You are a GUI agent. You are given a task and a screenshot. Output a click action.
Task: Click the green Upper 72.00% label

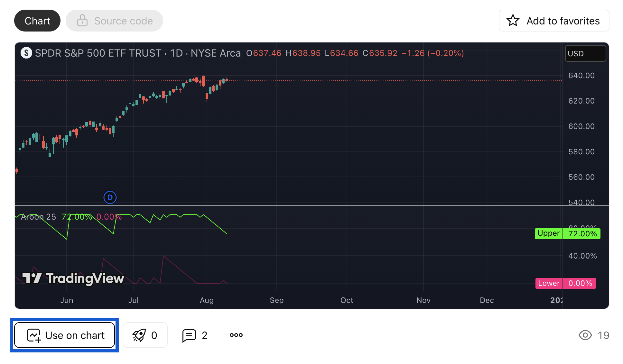(567, 234)
